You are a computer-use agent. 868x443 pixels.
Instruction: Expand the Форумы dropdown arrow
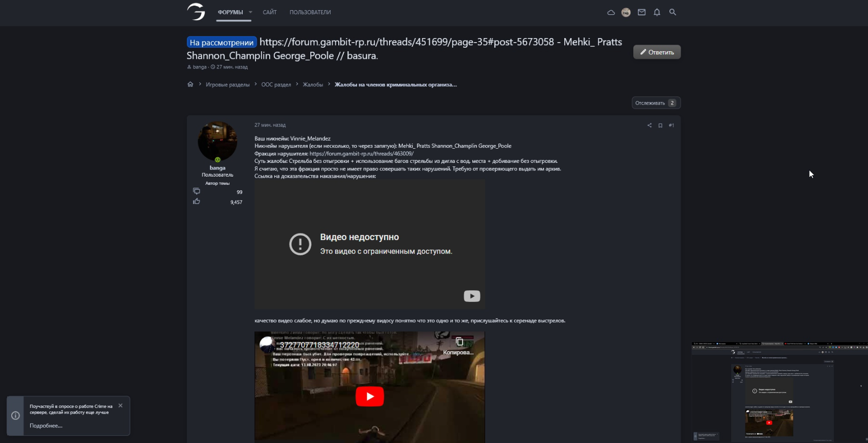point(250,12)
